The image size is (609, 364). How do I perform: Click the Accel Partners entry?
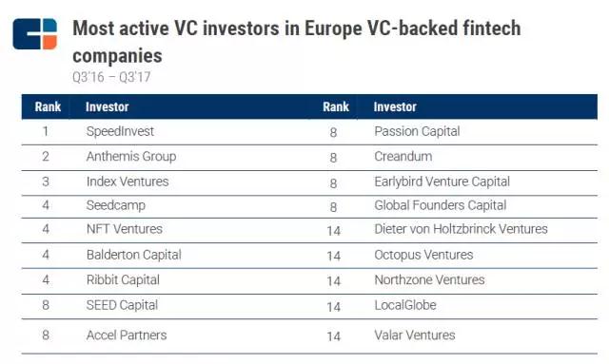point(127,335)
